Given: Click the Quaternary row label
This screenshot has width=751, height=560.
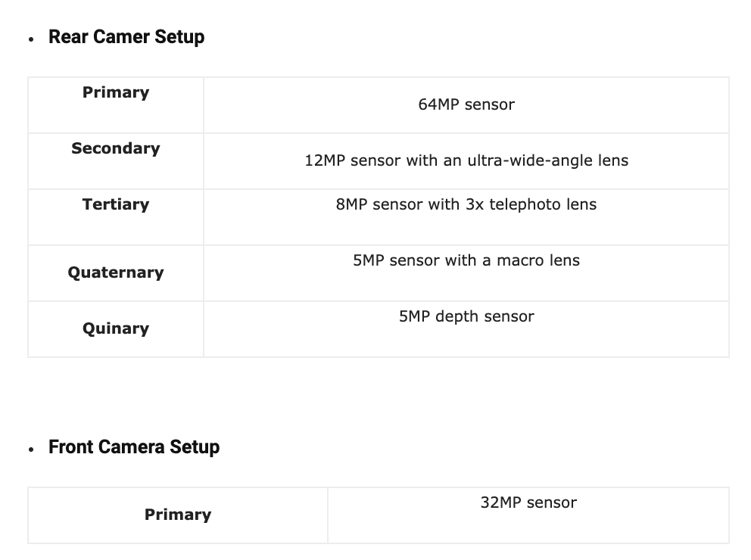Looking at the screenshot, I should coord(116,272).
